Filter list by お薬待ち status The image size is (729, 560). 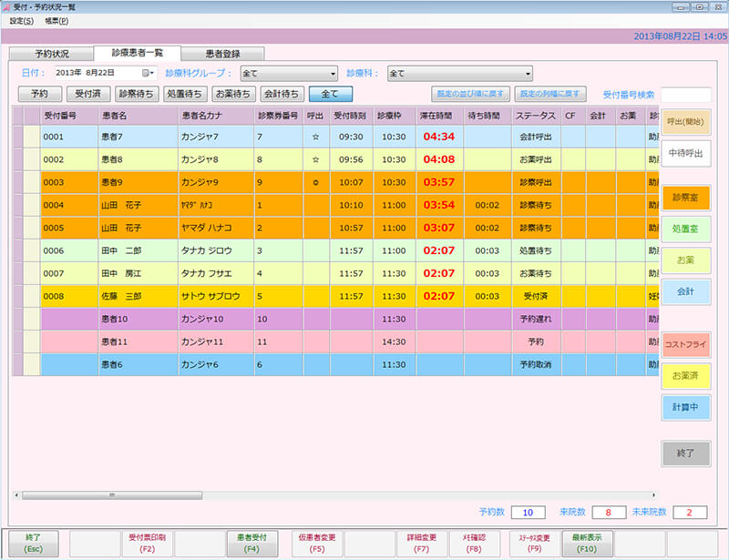233,94
